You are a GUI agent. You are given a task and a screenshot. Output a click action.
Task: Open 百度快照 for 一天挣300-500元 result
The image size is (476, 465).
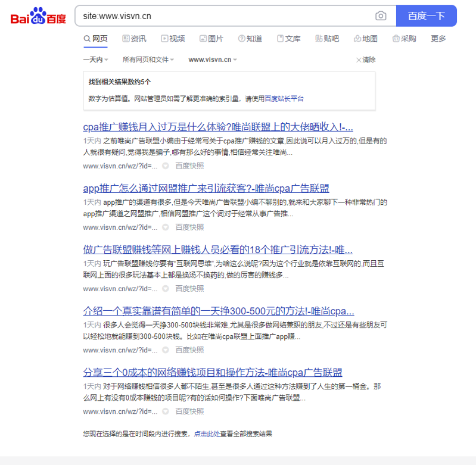(189, 350)
